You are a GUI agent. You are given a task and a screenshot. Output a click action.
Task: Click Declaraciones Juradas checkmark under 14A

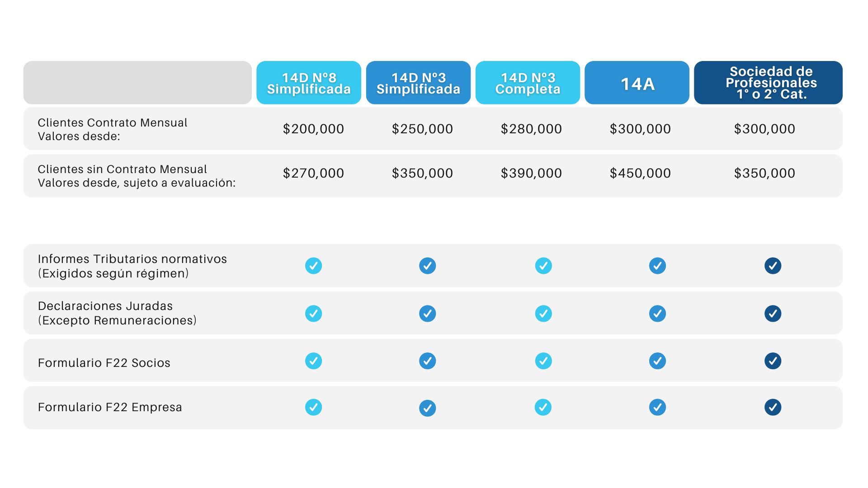coord(657,314)
